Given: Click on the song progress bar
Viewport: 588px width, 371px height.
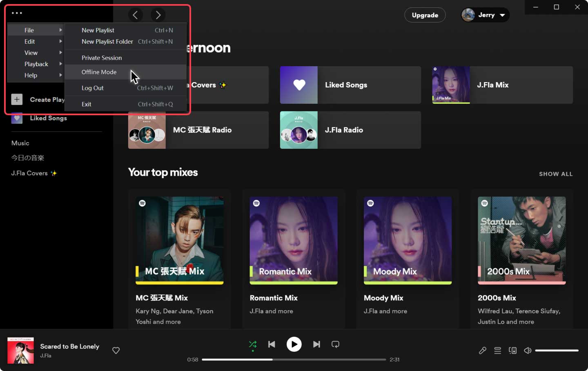Looking at the screenshot, I should (294, 360).
